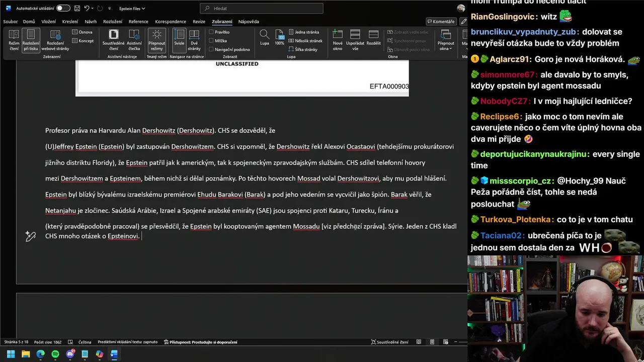644x362 pixels.
Task: Open the Domů tab
Action: [29, 22]
